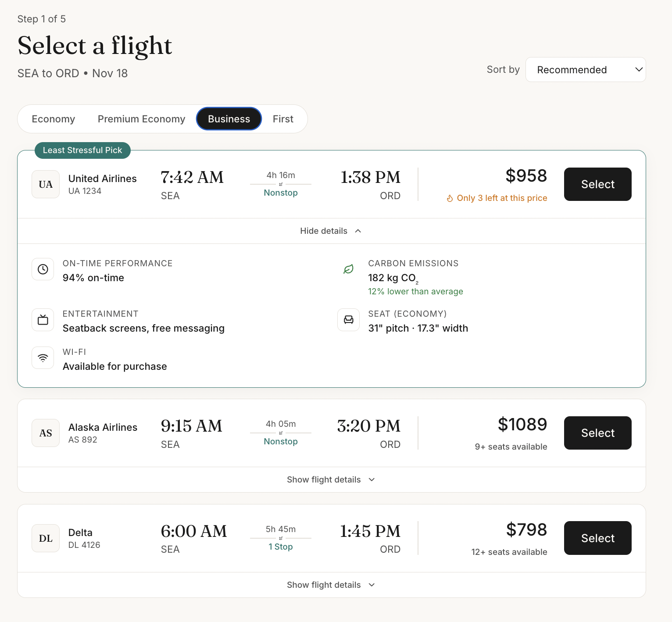Click the UA airline logo badge
The height and width of the screenshot is (622, 672).
pos(46,184)
